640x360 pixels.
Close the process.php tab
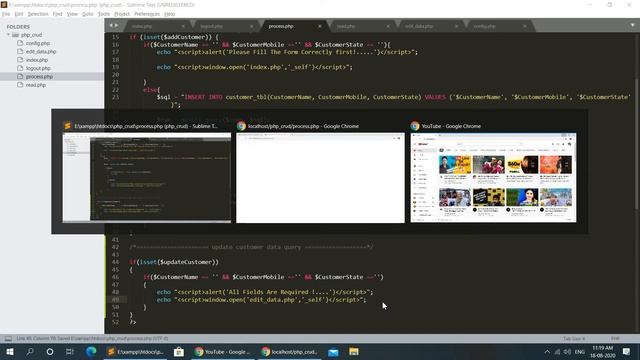320,26
